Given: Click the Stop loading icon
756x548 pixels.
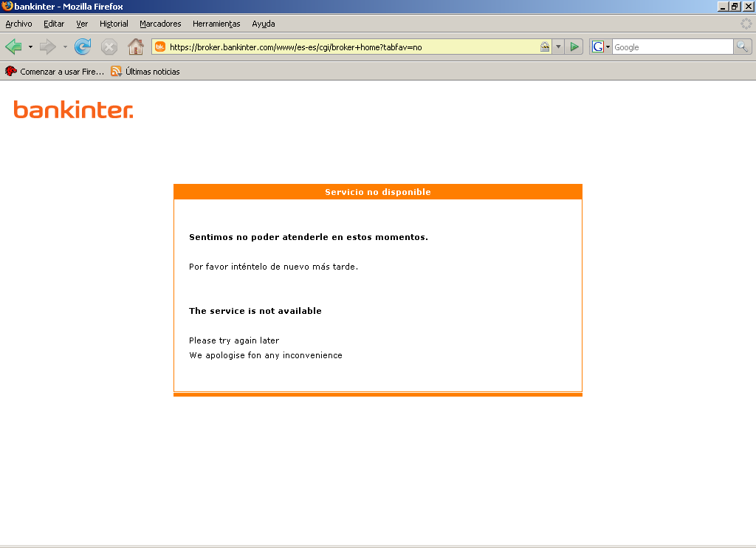Looking at the screenshot, I should tap(109, 47).
